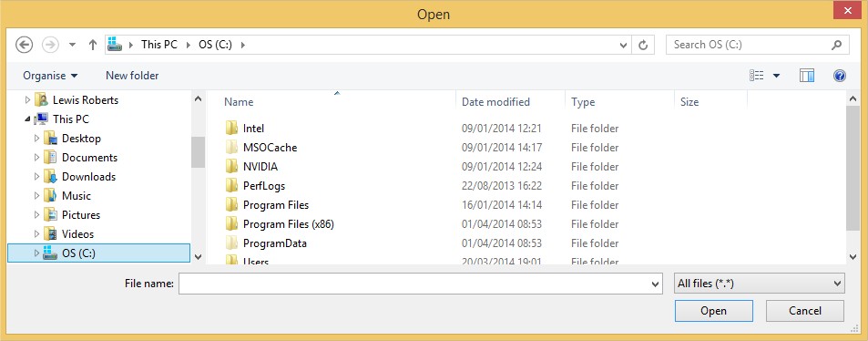868x341 pixels.
Task: Open All files (*.*) type dropdown
Action: pos(760,284)
